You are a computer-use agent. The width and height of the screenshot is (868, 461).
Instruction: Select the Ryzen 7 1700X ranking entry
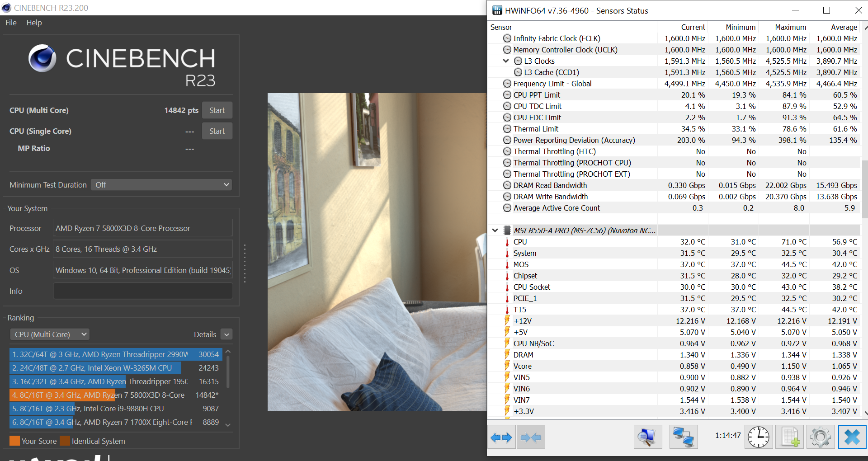pyautogui.click(x=115, y=422)
